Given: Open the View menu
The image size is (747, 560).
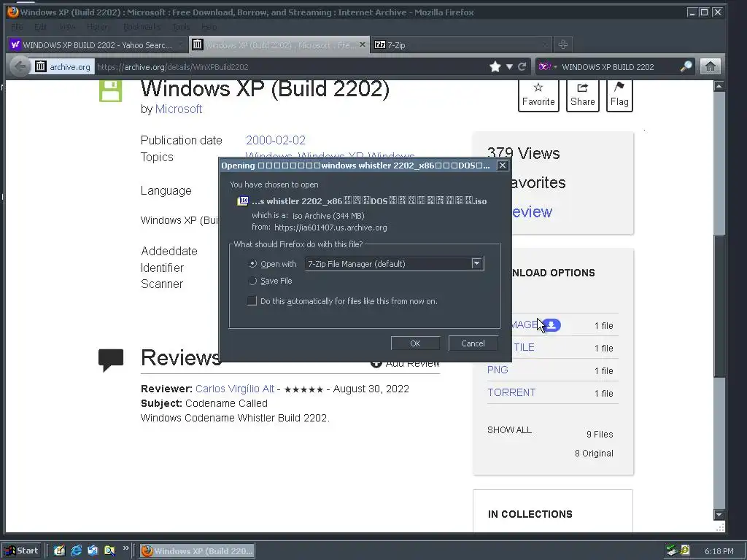Looking at the screenshot, I should click(x=67, y=27).
